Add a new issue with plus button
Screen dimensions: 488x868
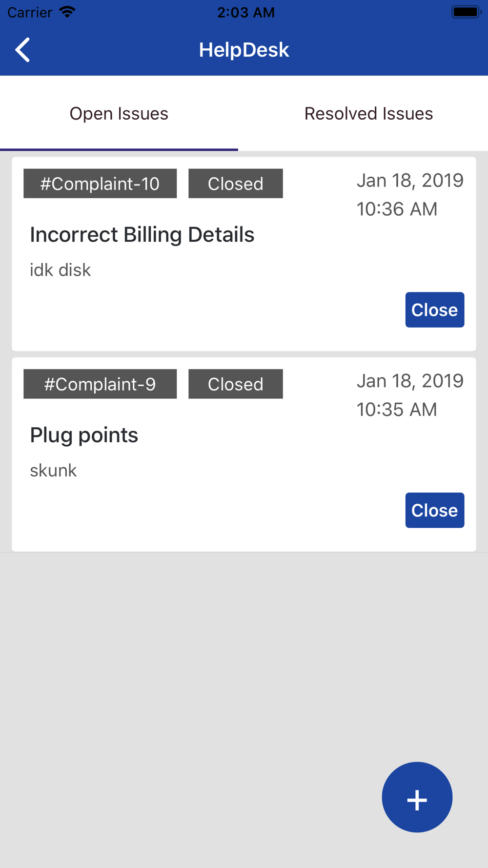coord(417,797)
